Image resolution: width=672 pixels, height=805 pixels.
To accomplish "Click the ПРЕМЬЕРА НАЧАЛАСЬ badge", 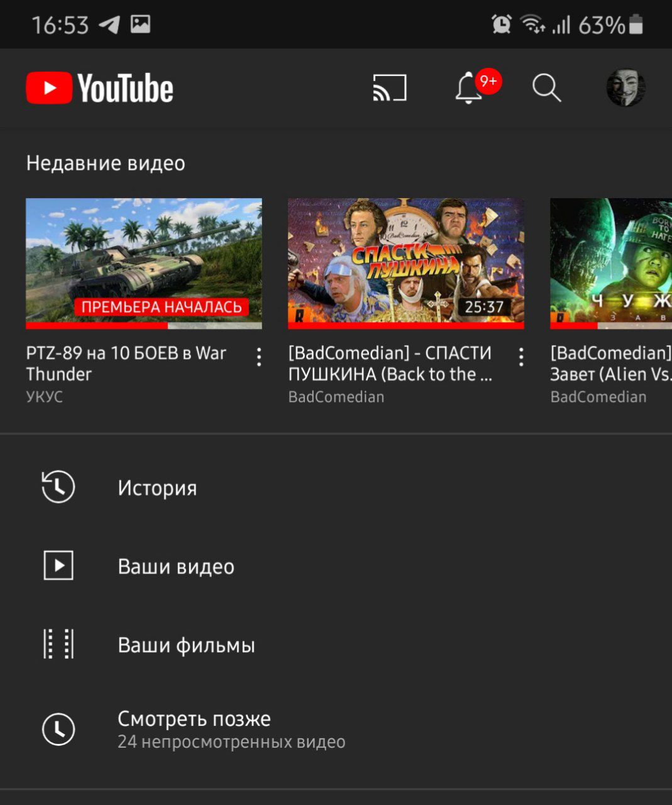I will coord(162,307).
